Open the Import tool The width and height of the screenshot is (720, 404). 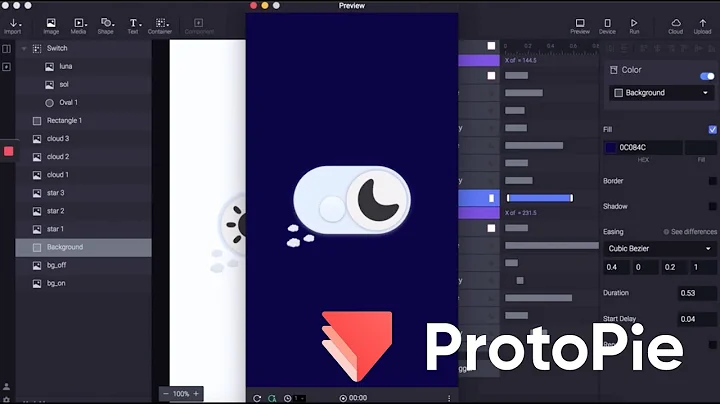(13, 26)
